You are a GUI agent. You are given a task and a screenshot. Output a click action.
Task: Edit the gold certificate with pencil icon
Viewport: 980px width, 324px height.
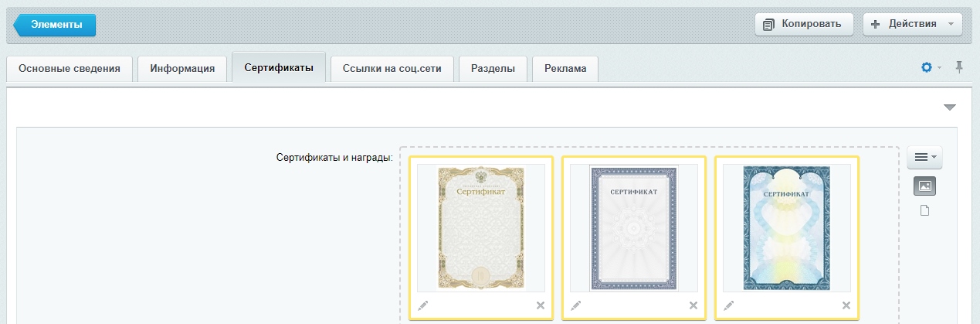click(x=423, y=305)
